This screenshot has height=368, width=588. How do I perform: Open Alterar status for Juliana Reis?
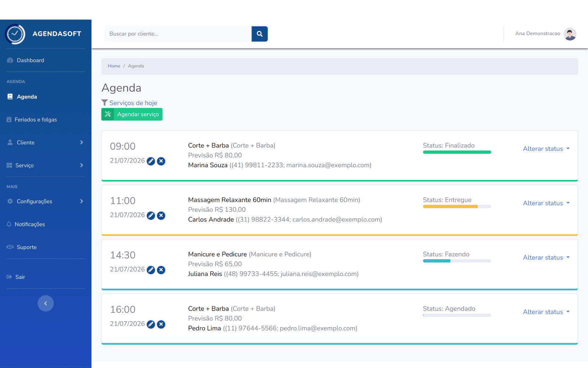pos(546,258)
